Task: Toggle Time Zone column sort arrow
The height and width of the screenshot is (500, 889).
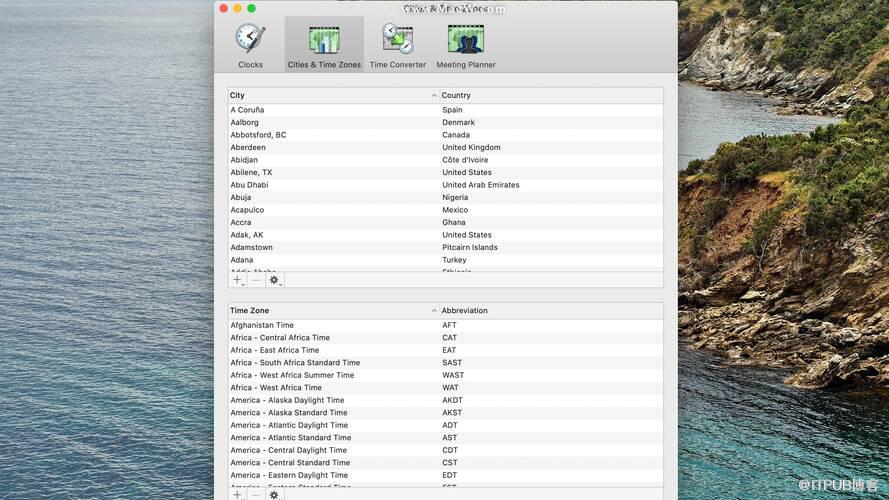Action: (434, 311)
